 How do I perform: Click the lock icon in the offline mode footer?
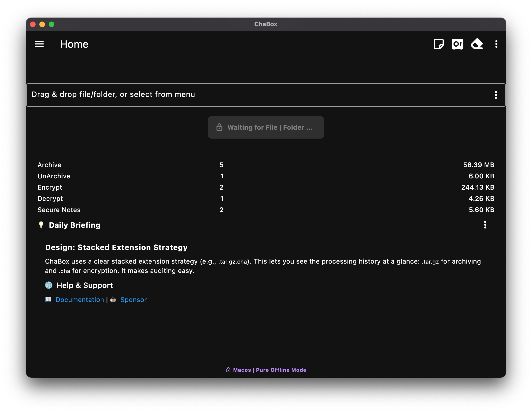(x=228, y=370)
